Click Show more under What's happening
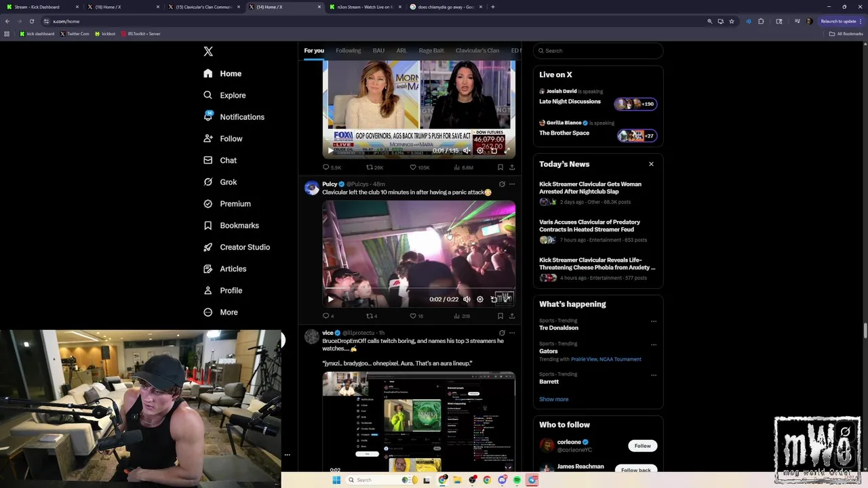The image size is (868, 488). click(554, 399)
